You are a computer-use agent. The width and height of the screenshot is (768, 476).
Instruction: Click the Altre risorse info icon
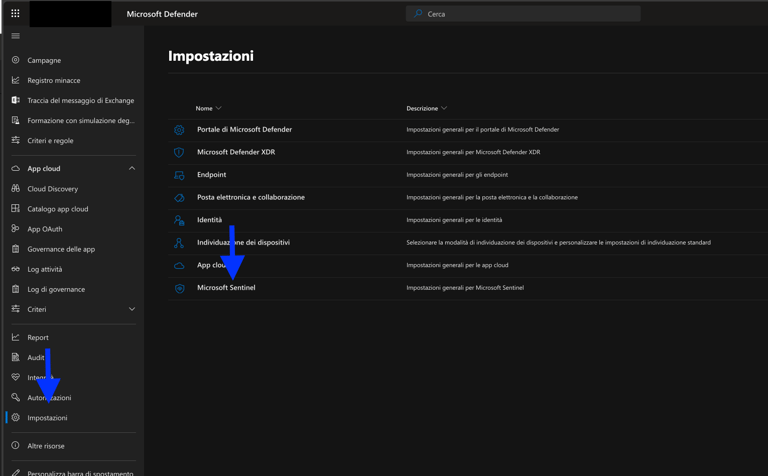coord(16,446)
